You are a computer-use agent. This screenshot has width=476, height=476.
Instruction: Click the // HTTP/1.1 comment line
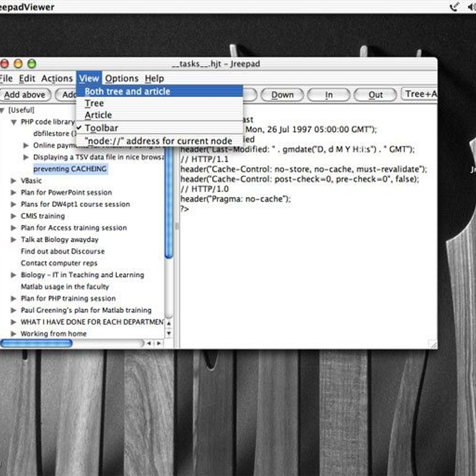coord(205,159)
